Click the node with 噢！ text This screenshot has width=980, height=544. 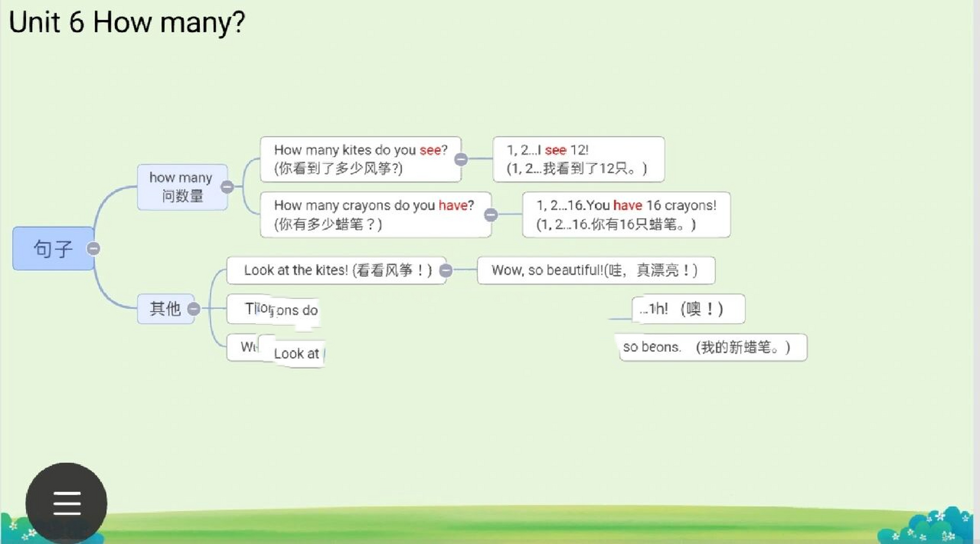688,309
